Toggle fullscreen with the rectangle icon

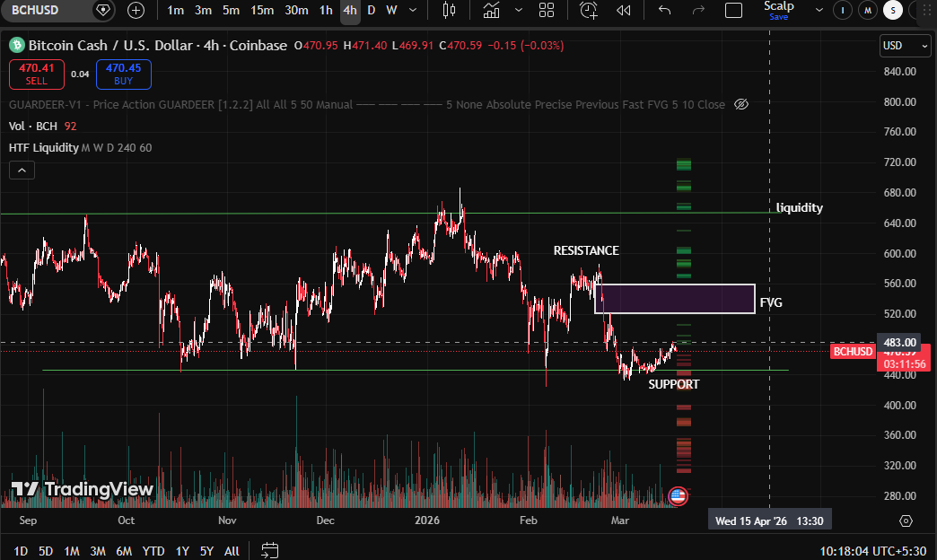click(733, 11)
